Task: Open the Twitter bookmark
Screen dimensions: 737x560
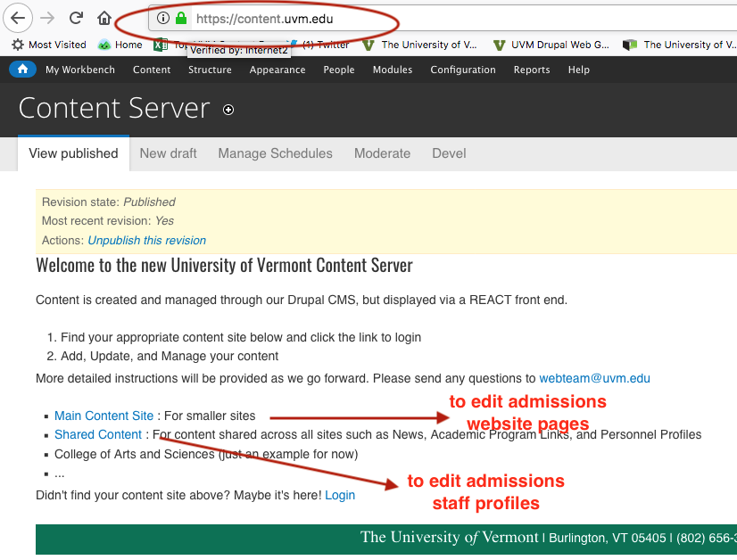Action: click(319, 45)
